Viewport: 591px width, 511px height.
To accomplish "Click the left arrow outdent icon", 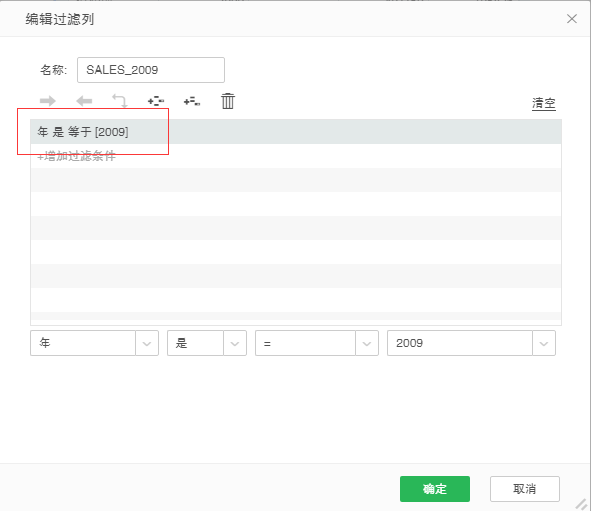I will tap(84, 101).
